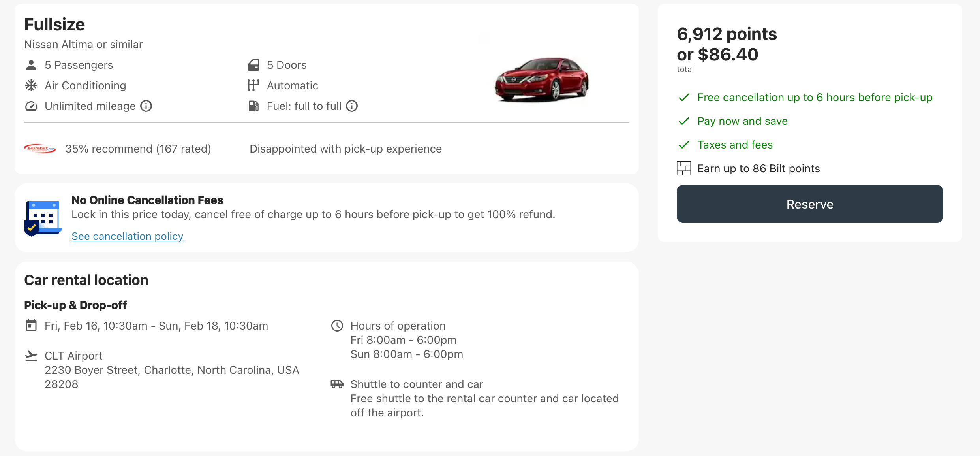Click the 35% recommend rating text
This screenshot has height=456, width=980.
(138, 149)
